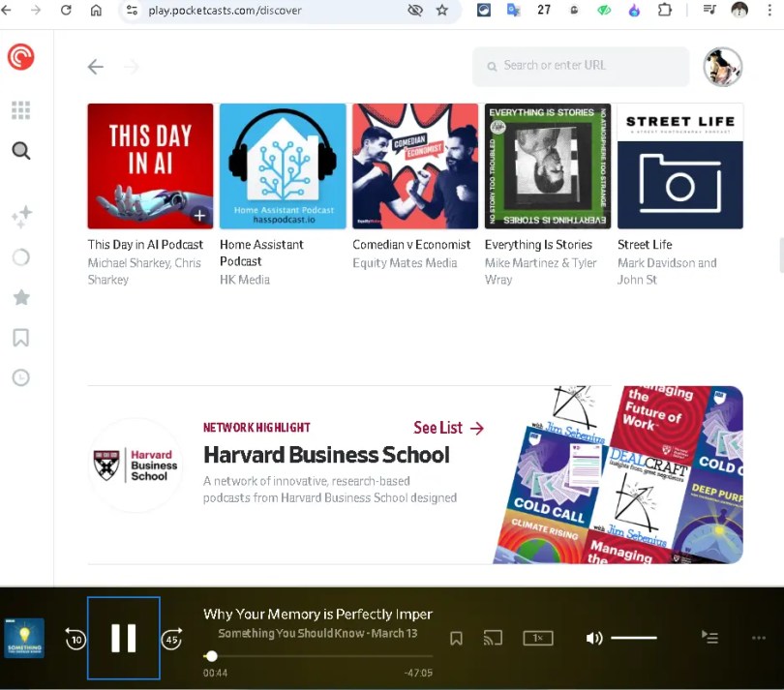Open the Bookmarks sidebar icon

point(21,338)
